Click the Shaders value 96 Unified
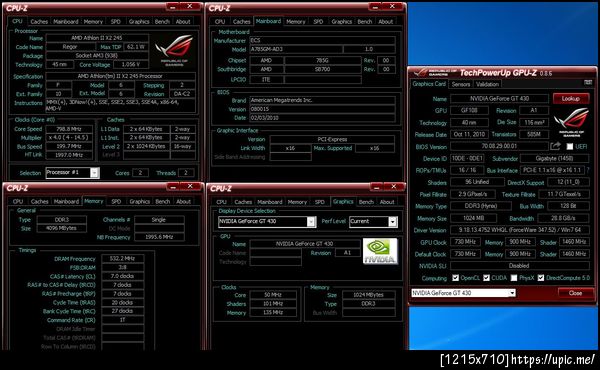This screenshot has height=370, width=600. [x=477, y=182]
